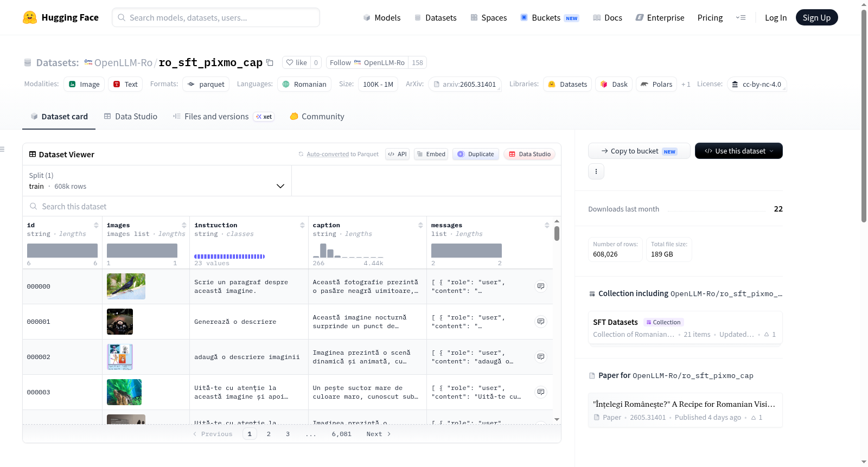Open the arxiv:2605.31401 paper link
The height and width of the screenshot is (467, 868).
click(x=464, y=84)
